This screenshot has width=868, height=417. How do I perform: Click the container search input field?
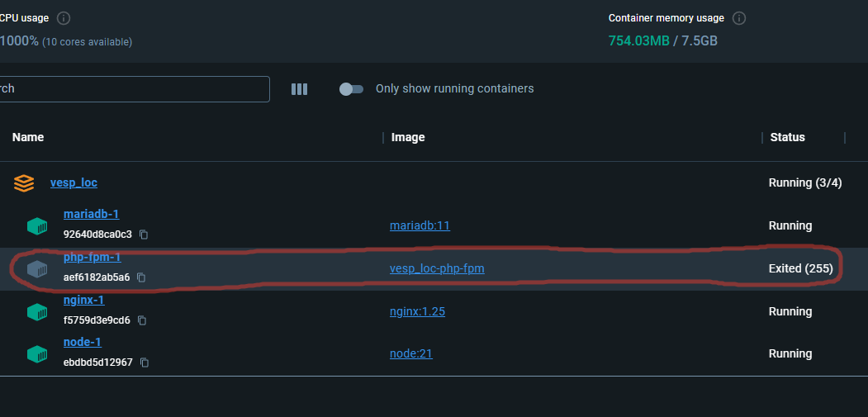pyautogui.click(x=132, y=89)
